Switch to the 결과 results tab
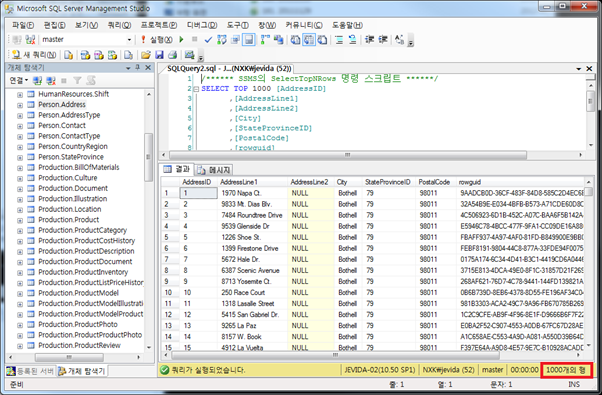 177,169
